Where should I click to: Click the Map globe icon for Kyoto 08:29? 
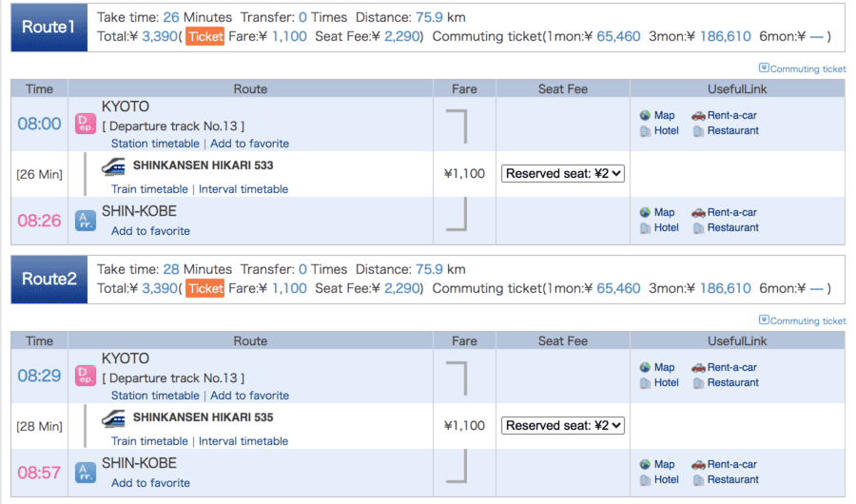click(x=645, y=367)
